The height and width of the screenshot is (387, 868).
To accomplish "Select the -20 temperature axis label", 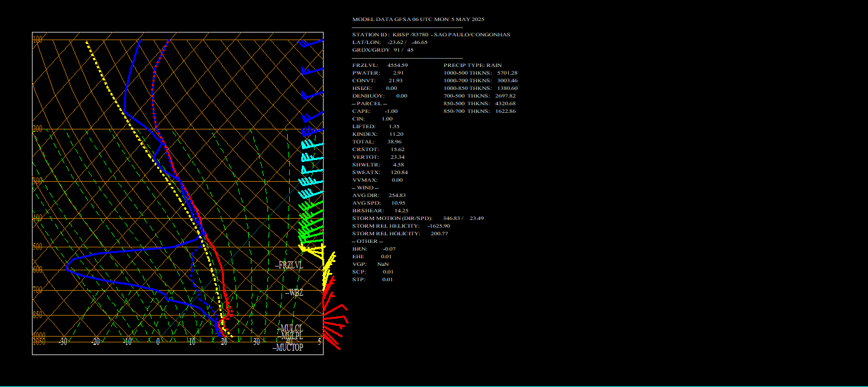I will [x=95, y=342].
